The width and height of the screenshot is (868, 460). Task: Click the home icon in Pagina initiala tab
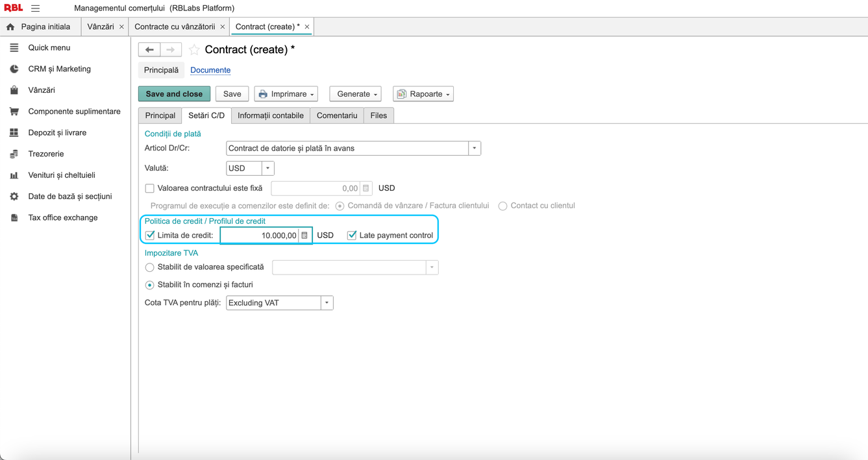click(10, 27)
